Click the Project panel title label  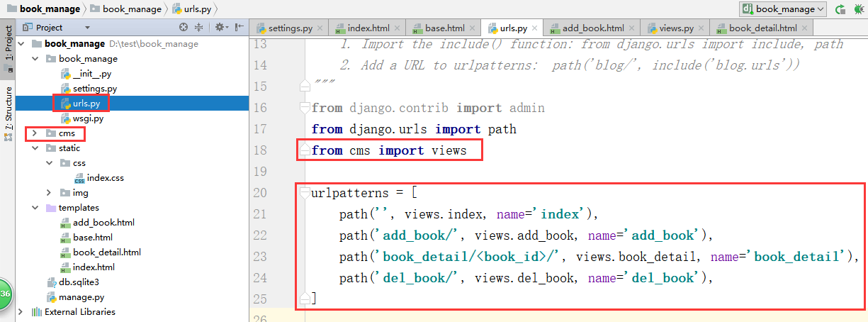click(x=50, y=28)
